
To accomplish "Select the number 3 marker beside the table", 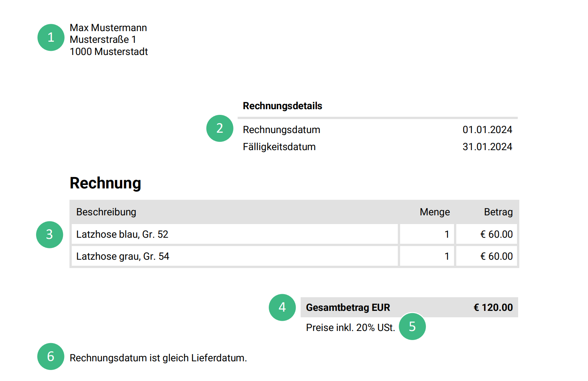I will (x=49, y=235).
